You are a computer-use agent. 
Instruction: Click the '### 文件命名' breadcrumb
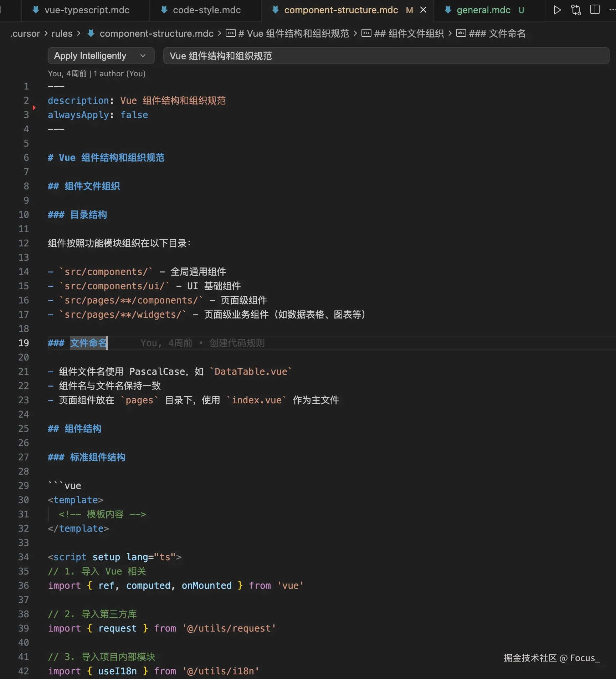pos(497,34)
